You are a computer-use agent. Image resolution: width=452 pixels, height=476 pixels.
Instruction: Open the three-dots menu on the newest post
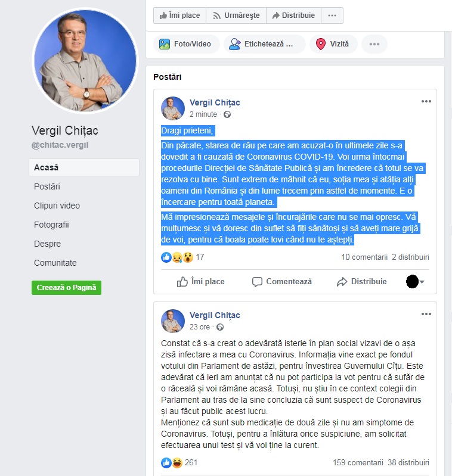click(x=426, y=101)
